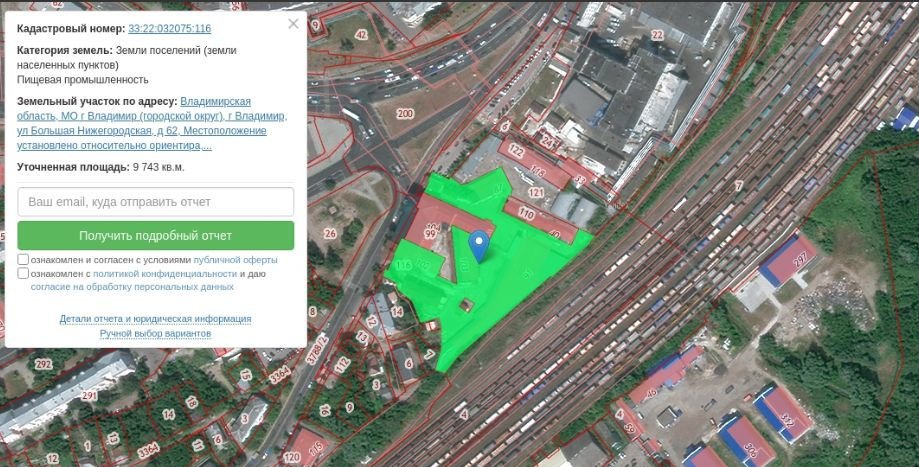
Task: Select parcel labeled 110 on map
Action: [x=525, y=215]
